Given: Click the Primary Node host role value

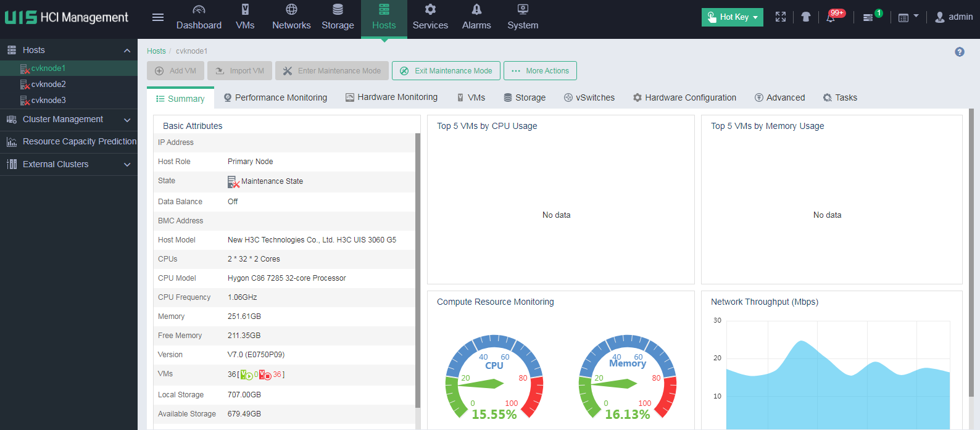Looking at the screenshot, I should [251, 162].
